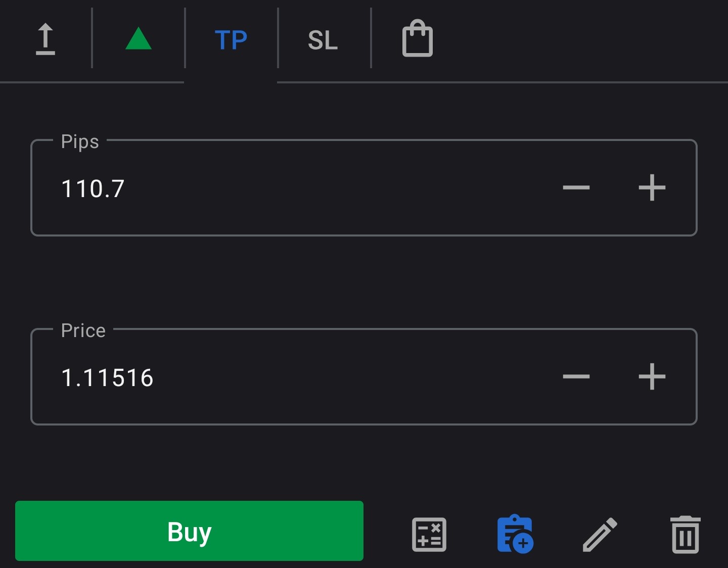The image size is (728, 568).
Task: Increase Price with the plus stepper
Action: tap(653, 376)
